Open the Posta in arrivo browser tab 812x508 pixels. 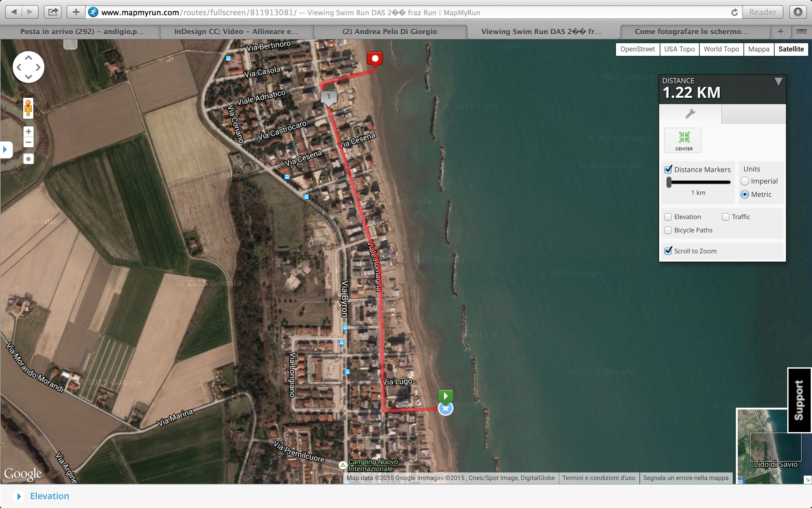82,31
